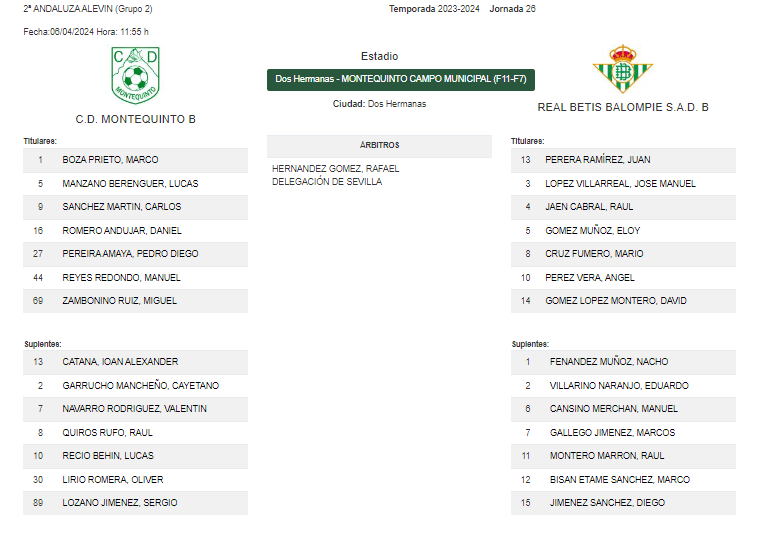
Task: Select player PEREIRA AMAYA, PEDRO DIEGO
Action: (x=135, y=254)
